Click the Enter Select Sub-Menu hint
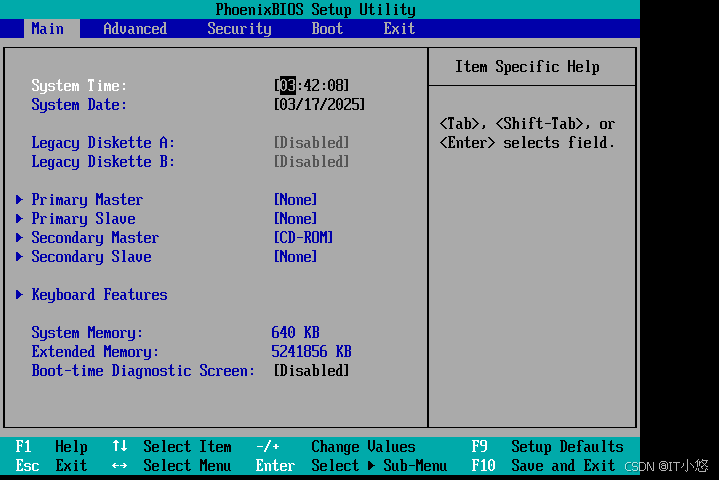 click(x=351, y=466)
